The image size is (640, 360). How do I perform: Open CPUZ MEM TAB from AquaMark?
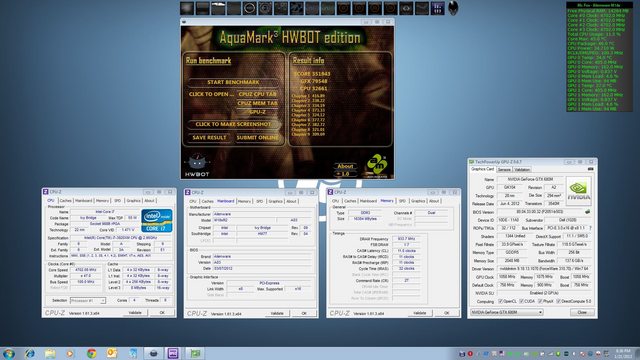(258, 103)
